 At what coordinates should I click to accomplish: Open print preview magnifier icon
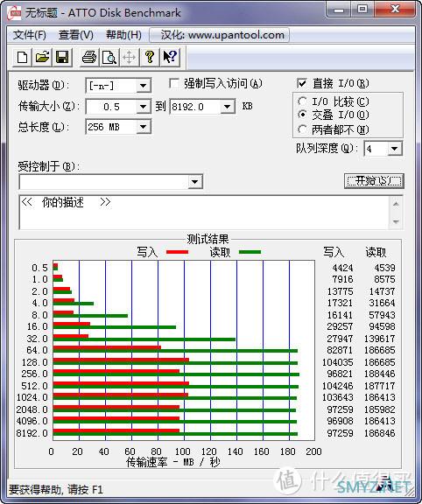coord(109,58)
